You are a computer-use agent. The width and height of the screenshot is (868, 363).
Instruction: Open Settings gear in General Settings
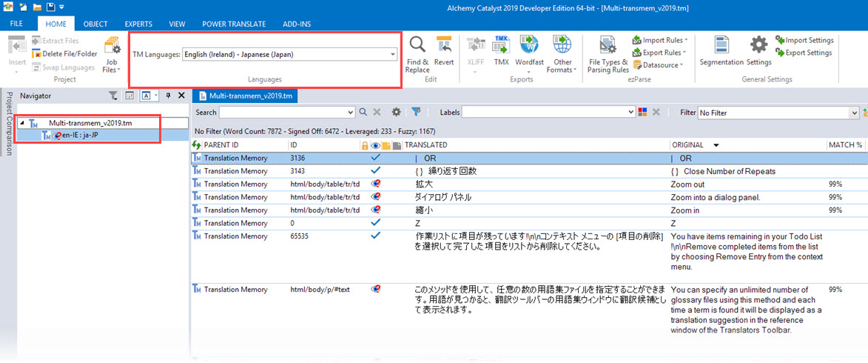click(x=758, y=51)
